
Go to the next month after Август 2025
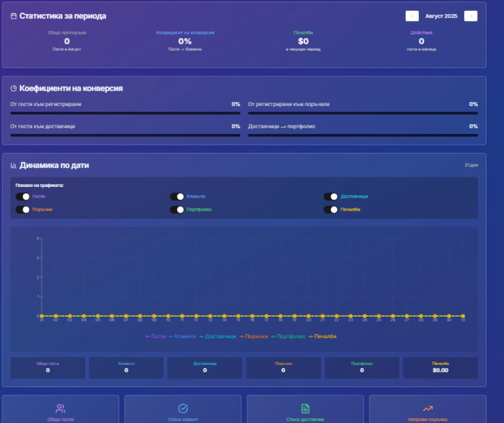(x=471, y=16)
